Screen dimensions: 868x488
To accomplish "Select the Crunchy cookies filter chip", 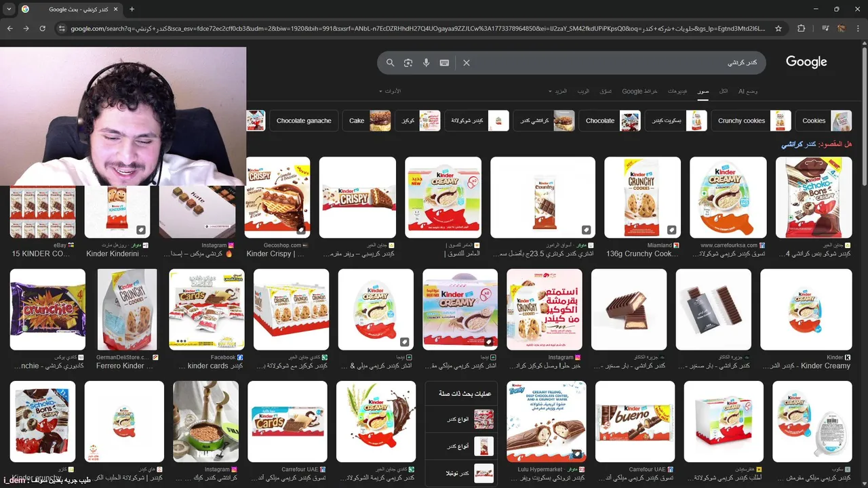I will [x=751, y=121].
